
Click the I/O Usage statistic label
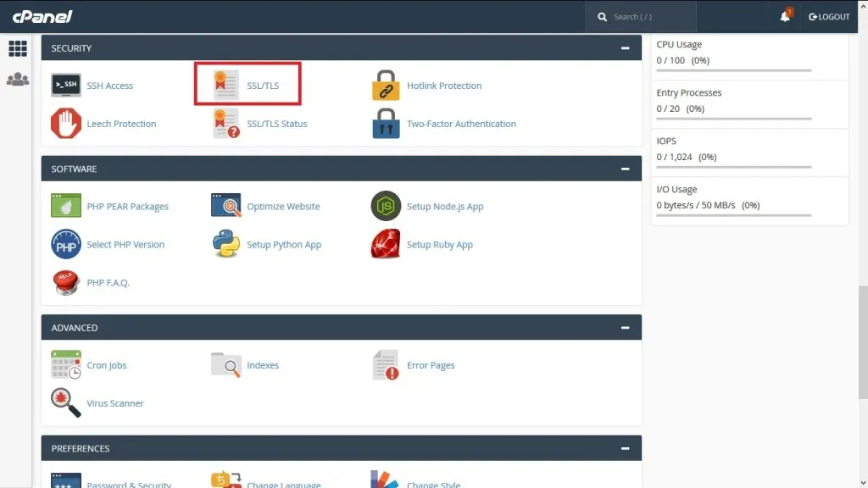click(676, 189)
